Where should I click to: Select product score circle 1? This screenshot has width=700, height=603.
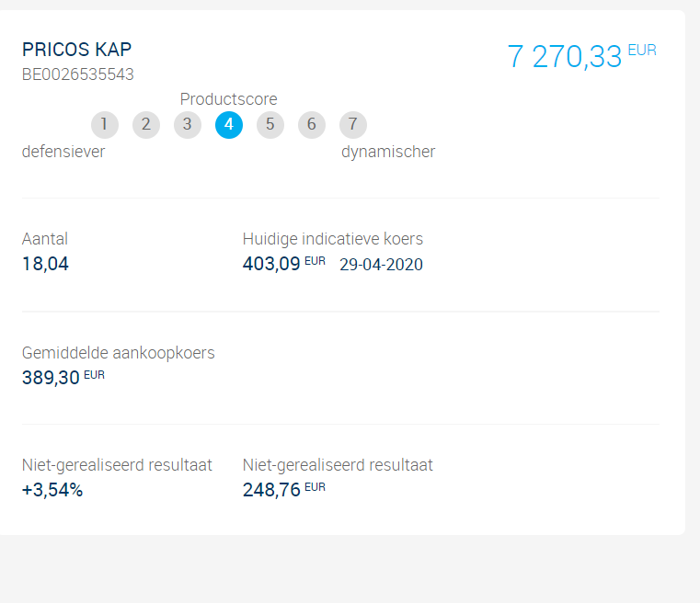click(105, 125)
